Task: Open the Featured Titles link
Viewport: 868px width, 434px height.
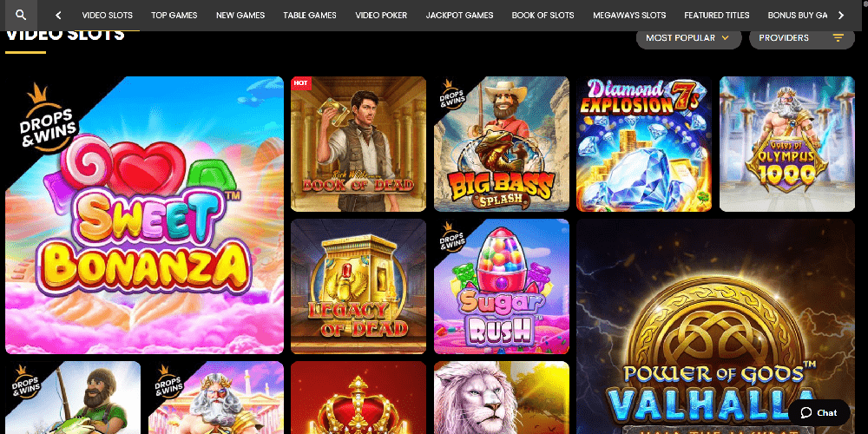Action: click(x=716, y=16)
